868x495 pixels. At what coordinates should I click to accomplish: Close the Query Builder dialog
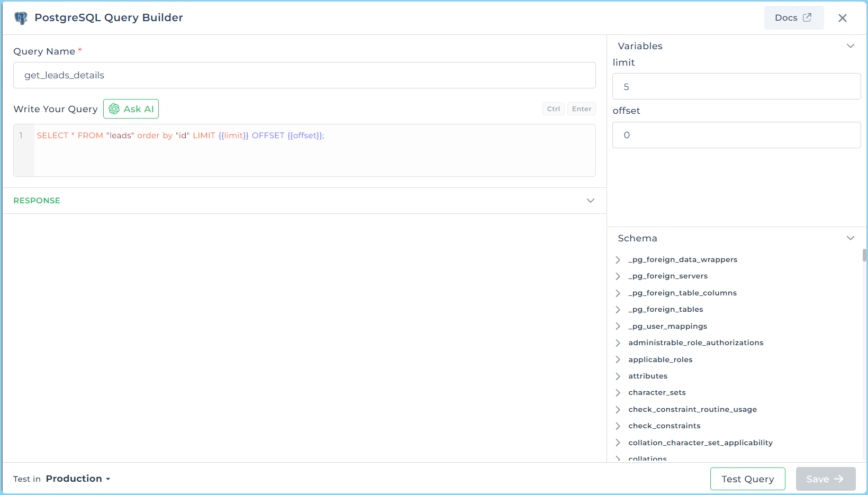point(842,18)
